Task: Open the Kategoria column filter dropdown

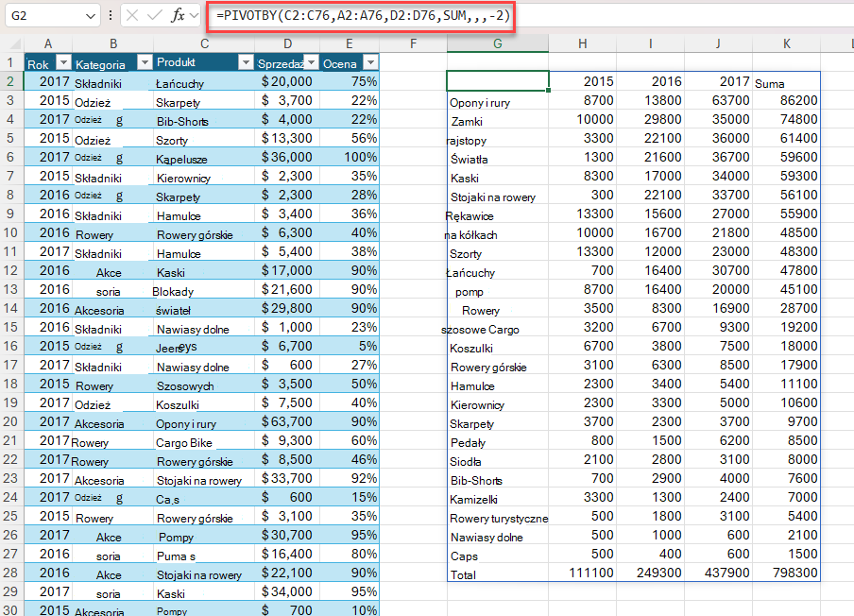Action: coord(145,62)
